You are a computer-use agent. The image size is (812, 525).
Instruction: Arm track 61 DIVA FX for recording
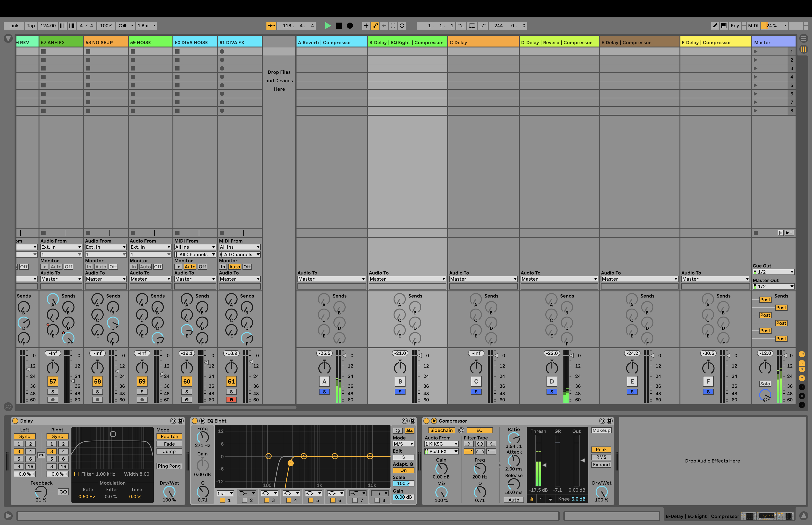[x=231, y=400]
